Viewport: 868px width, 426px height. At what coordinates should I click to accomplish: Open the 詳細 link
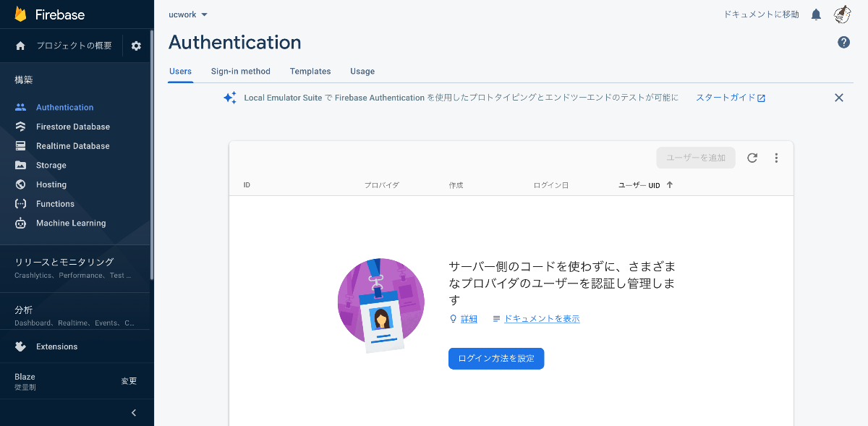pos(469,319)
